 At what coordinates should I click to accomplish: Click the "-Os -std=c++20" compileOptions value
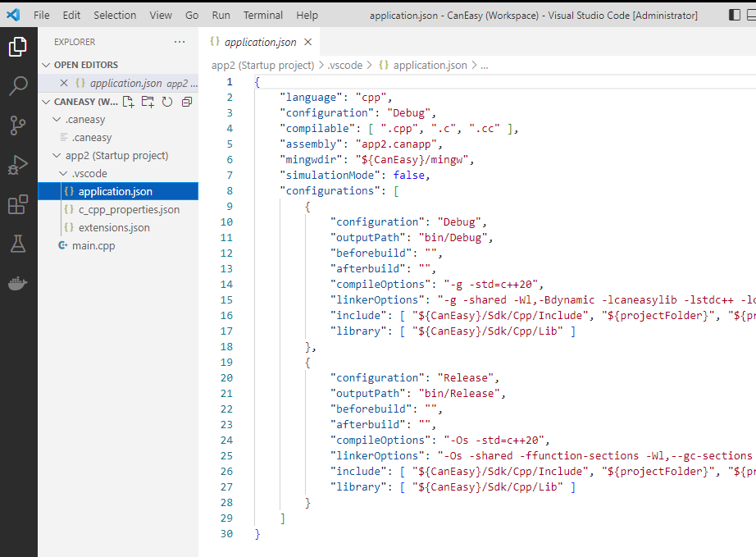494,441
